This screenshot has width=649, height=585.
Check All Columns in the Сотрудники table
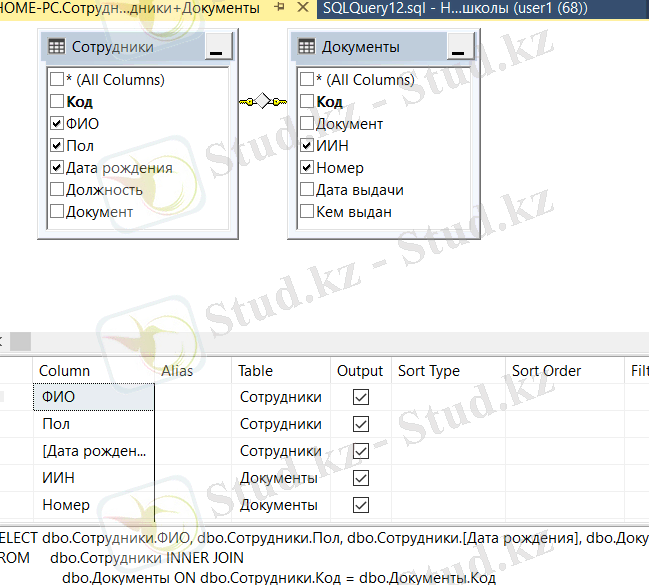pyautogui.click(x=57, y=79)
